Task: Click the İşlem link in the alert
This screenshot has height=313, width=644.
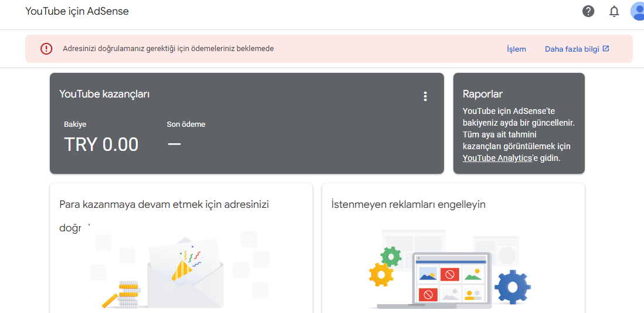Action: pyautogui.click(x=516, y=49)
